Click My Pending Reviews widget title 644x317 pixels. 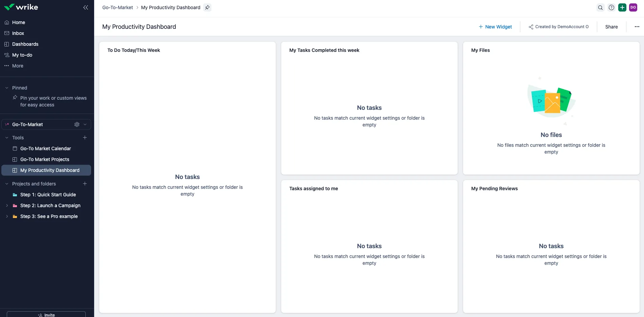click(x=494, y=189)
